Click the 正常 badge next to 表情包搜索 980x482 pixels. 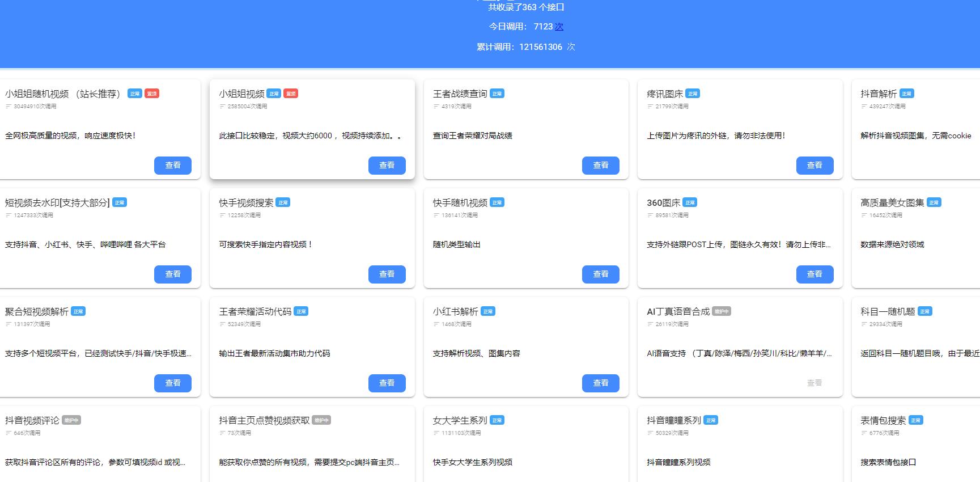(x=915, y=420)
